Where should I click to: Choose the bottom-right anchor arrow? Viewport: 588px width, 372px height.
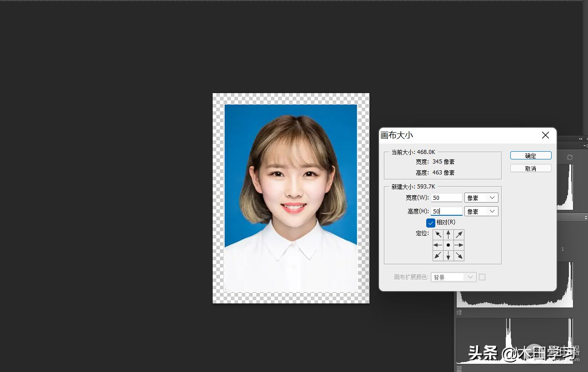point(459,256)
